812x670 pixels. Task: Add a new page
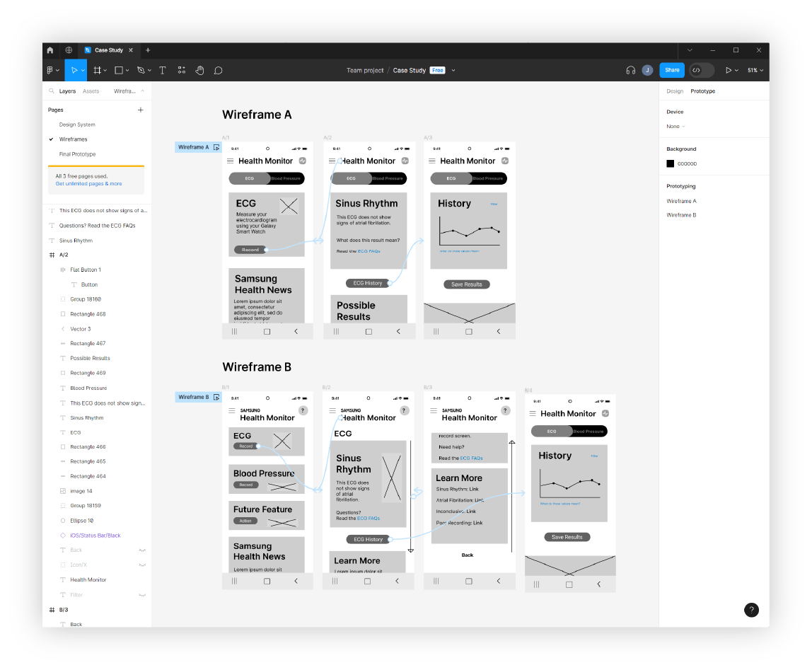pos(140,110)
